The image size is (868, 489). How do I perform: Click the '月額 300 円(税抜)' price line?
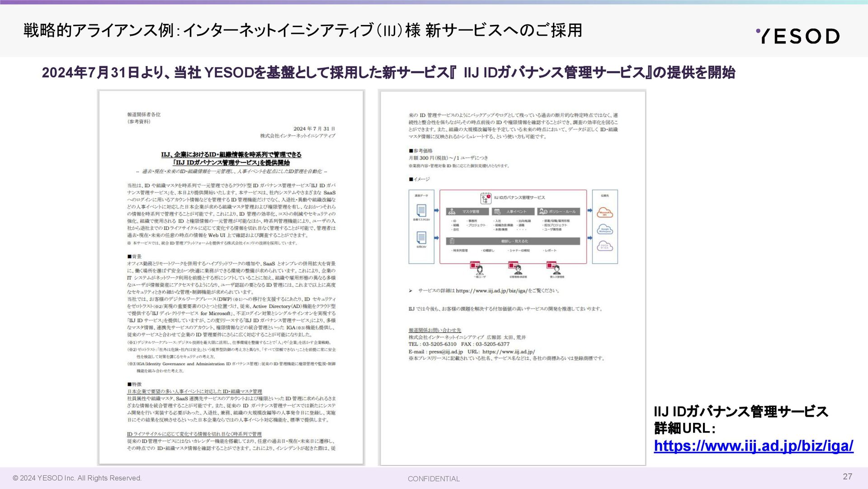click(448, 158)
